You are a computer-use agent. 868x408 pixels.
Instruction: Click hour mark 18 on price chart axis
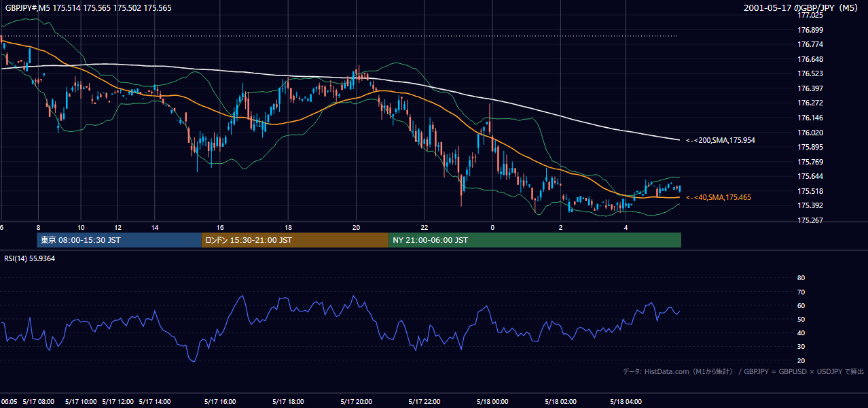pos(288,227)
